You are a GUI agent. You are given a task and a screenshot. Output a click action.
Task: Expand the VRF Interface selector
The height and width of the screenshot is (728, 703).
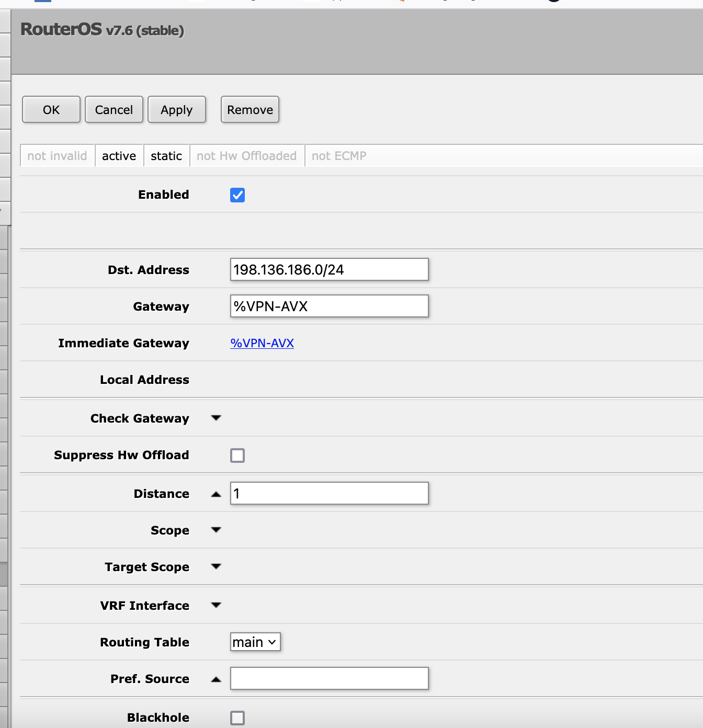pyautogui.click(x=216, y=605)
